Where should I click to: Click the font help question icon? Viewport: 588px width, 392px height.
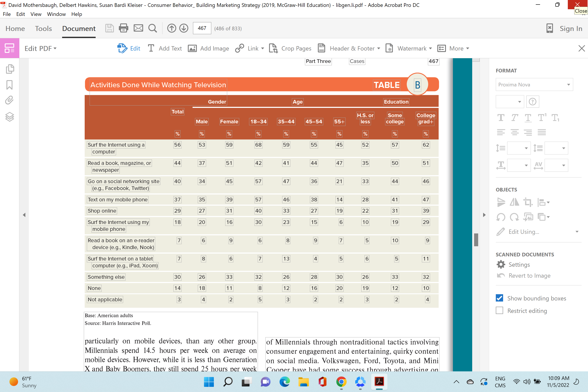click(x=533, y=102)
